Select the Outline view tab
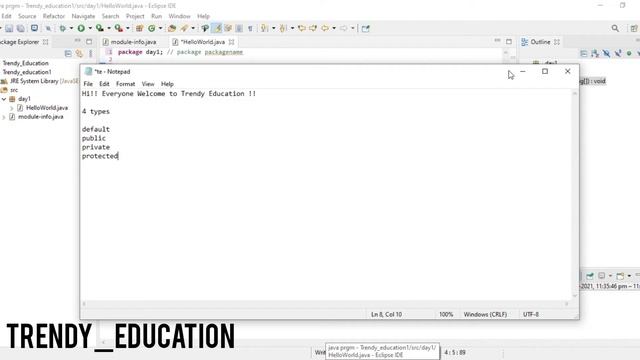 (x=540, y=42)
